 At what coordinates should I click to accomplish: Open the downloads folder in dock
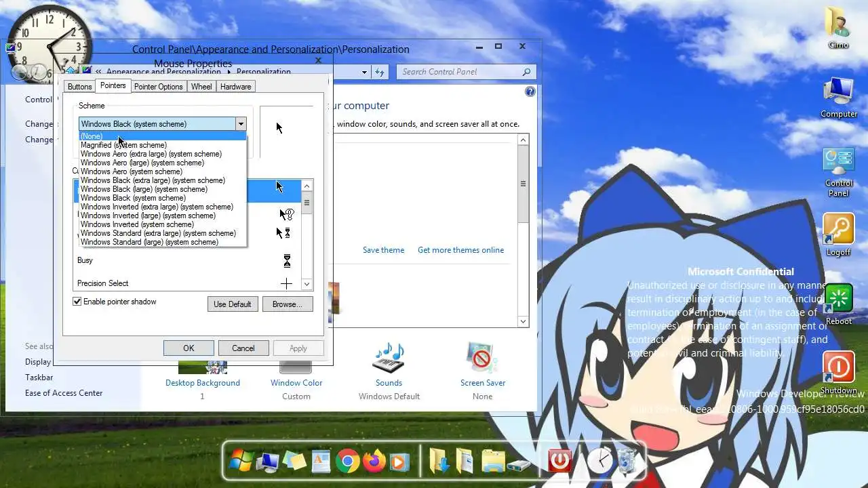[x=439, y=462]
